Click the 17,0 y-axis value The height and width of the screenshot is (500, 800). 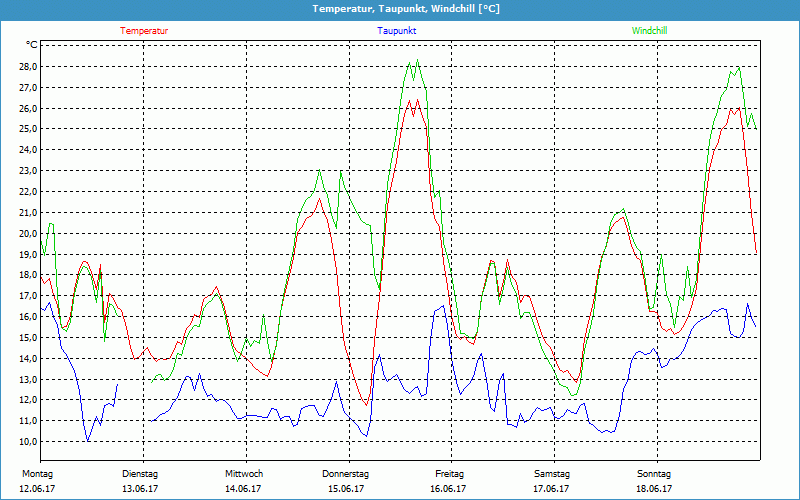(28, 296)
